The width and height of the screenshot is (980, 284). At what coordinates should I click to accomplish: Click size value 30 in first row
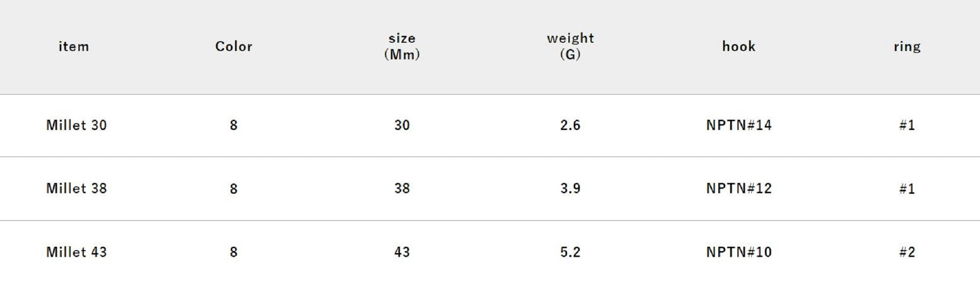[x=402, y=125]
